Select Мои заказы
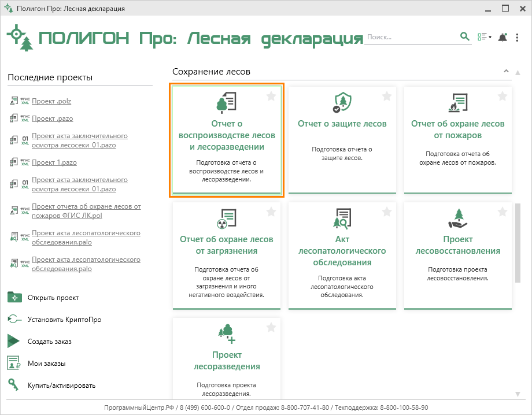This screenshot has width=532, height=415. (x=46, y=364)
